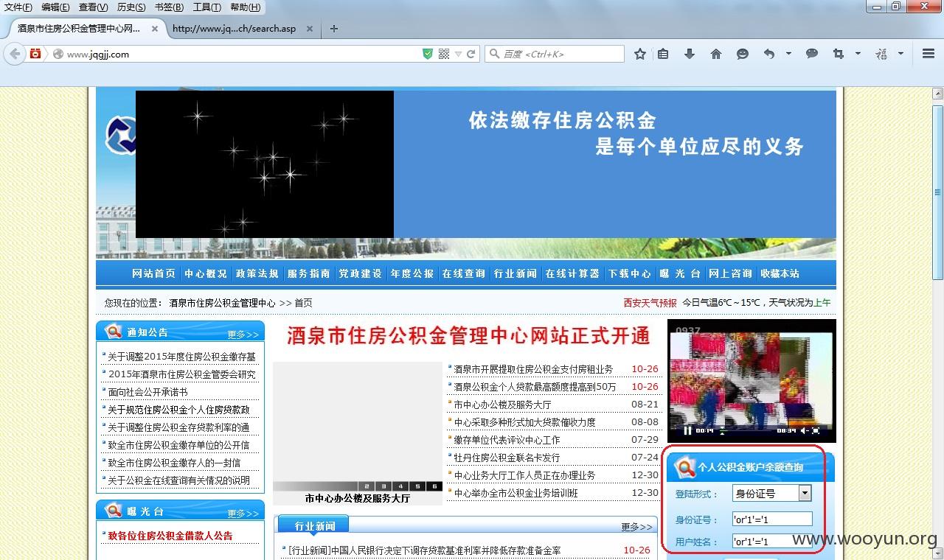Click the screenshot crop tool icon
The image size is (944, 560).
(x=839, y=54)
